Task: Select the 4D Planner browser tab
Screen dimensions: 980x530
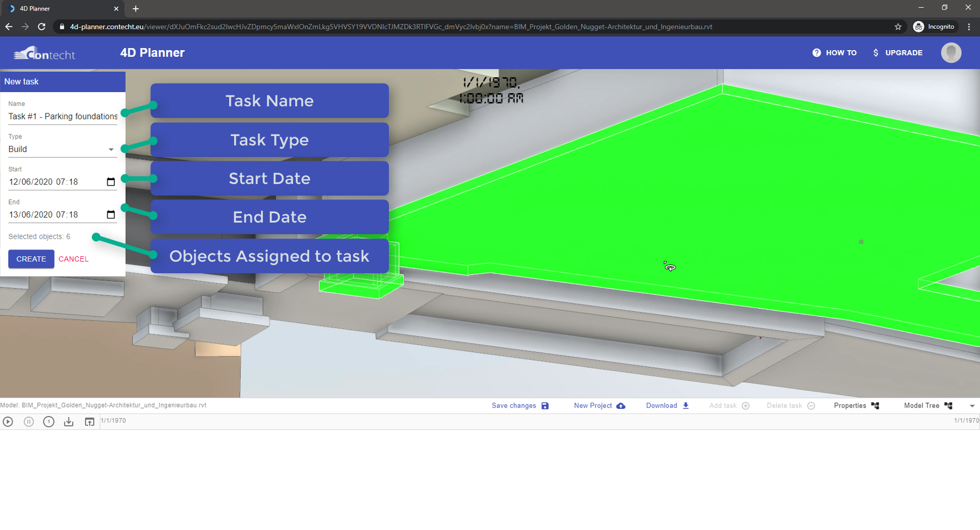Action: 62,9
